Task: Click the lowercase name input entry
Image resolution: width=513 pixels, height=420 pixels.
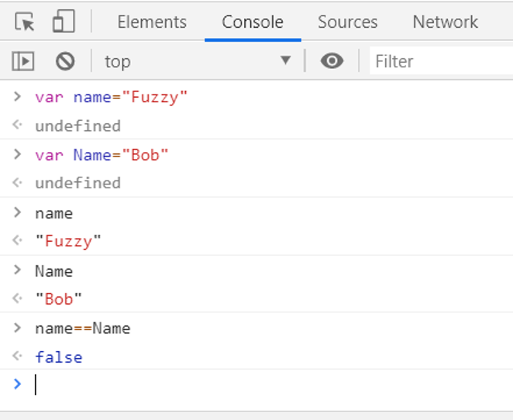Action: 53,214
